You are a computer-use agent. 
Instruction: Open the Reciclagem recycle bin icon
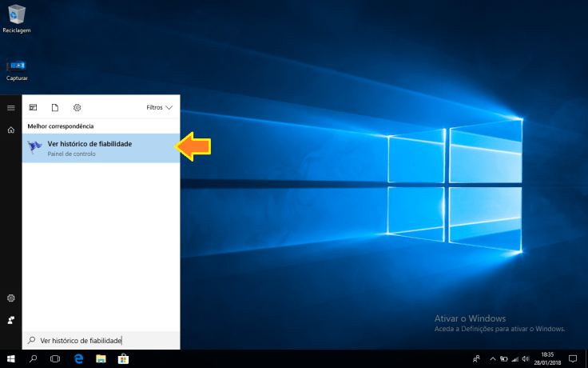[x=16, y=15]
